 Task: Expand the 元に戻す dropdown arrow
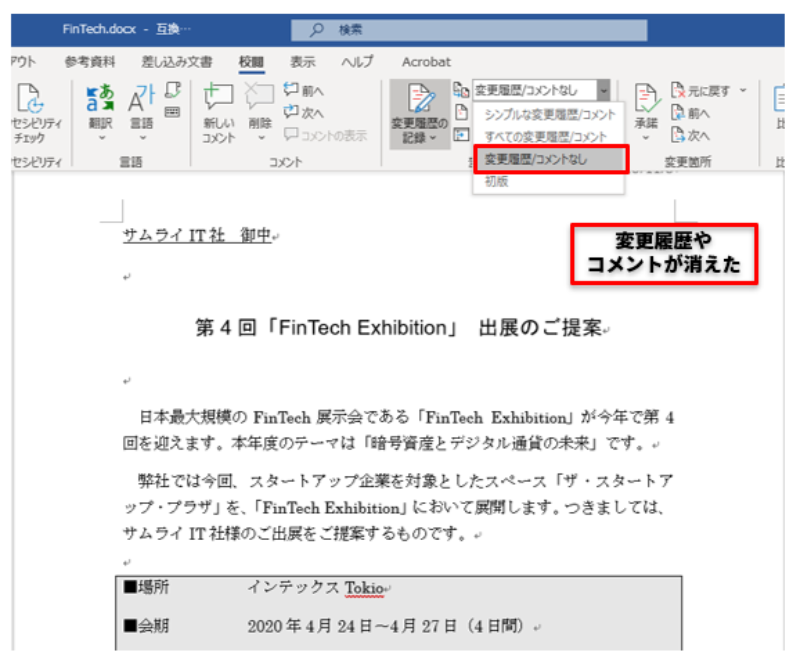pos(743,91)
